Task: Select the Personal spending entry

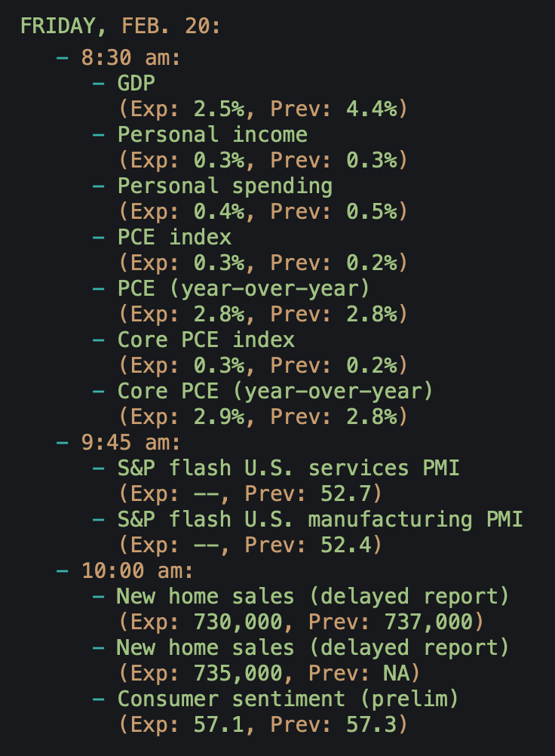Action: 225,186
